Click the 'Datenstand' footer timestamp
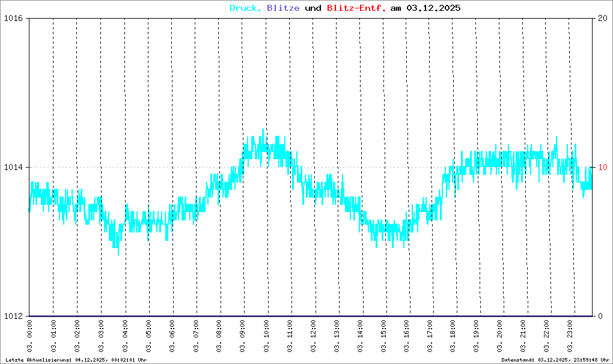The width and height of the screenshot is (613, 364). click(555, 360)
